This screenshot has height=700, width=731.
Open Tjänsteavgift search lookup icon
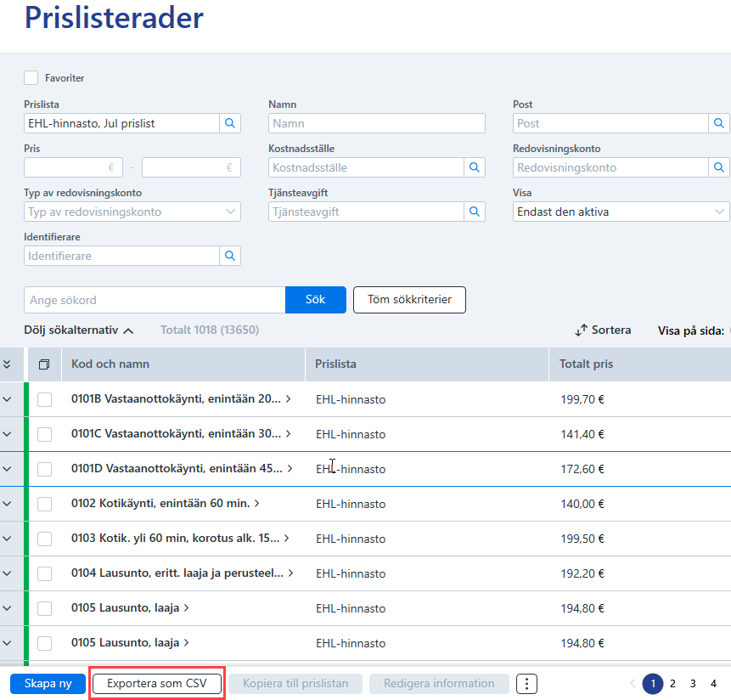click(x=475, y=212)
